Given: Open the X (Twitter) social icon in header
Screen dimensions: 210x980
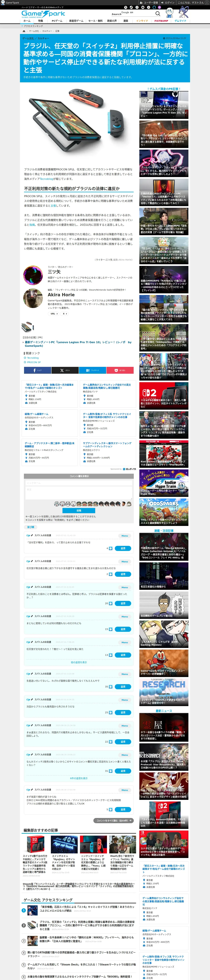Looking at the screenshot, I should point(125,7).
